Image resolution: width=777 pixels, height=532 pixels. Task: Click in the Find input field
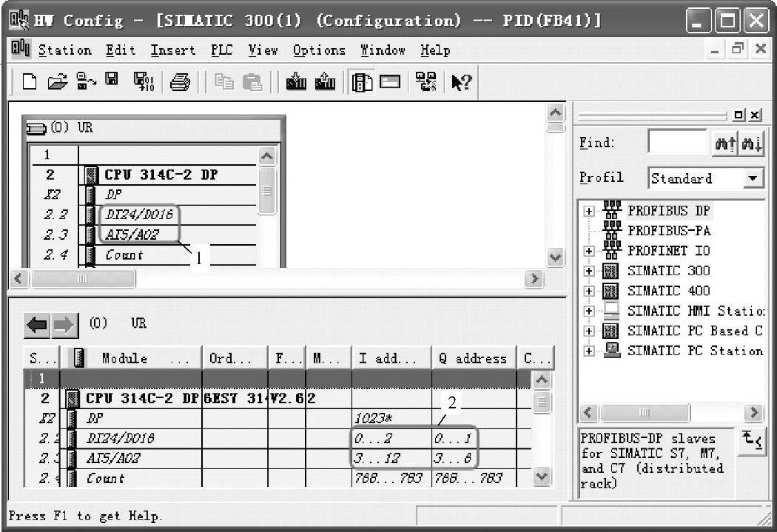tap(678, 143)
